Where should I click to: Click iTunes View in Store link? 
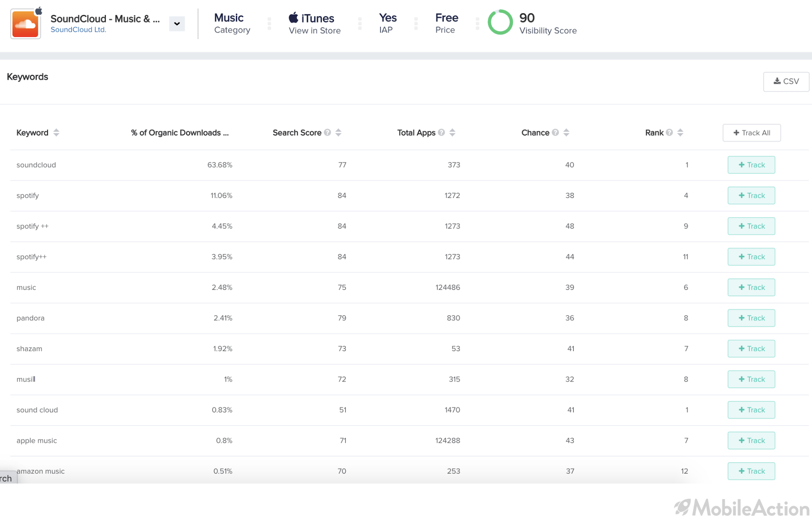[x=314, y=24]
